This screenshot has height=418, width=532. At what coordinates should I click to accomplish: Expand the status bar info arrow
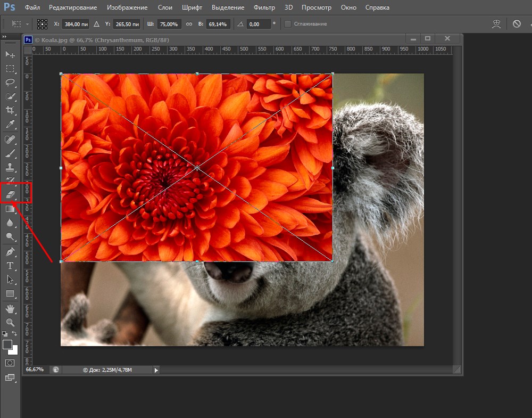156,370
